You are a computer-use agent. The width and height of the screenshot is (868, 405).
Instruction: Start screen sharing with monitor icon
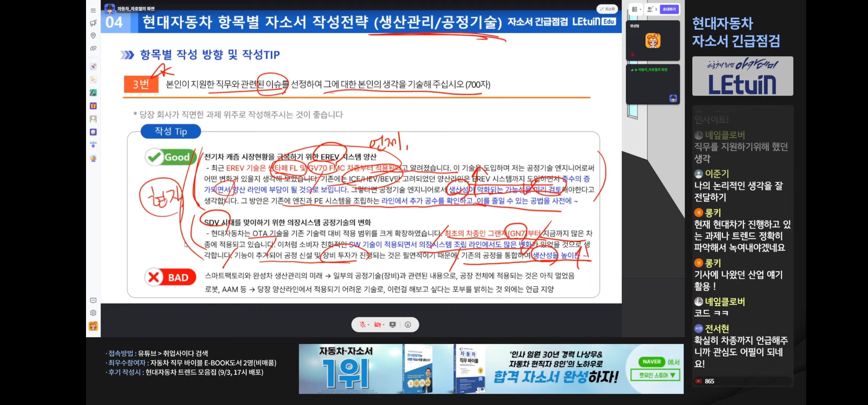[393, 324]
